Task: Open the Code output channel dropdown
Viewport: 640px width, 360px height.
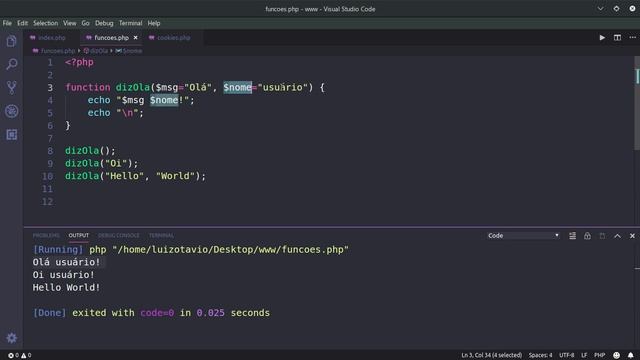Action: tap(523, 236)
